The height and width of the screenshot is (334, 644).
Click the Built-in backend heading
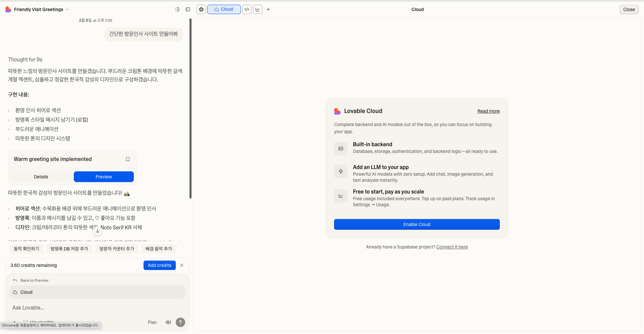pyautogui.click(x=372, y=144)
